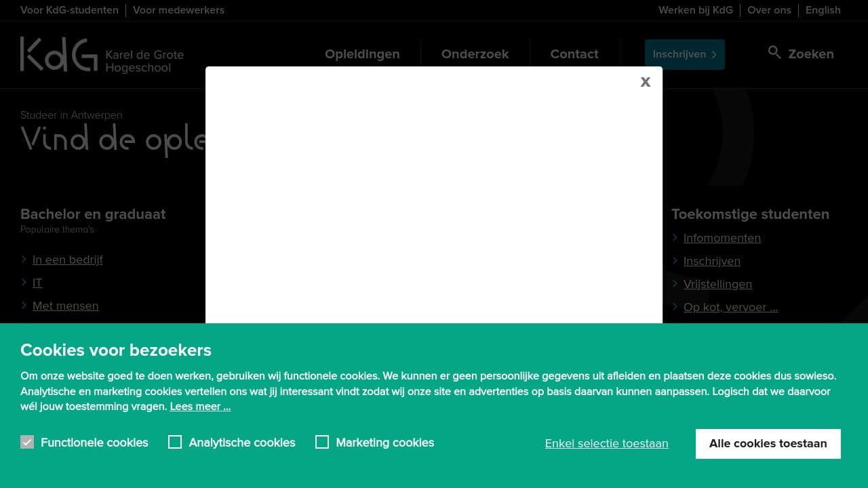Click the chevron icon before Infomomenten
Image resolution: width=868 pixels, height=488 pixels.
tap(675, 238)
